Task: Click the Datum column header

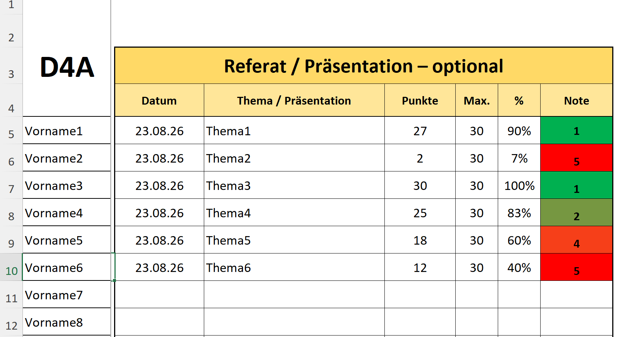Action: tap(159, 101)
